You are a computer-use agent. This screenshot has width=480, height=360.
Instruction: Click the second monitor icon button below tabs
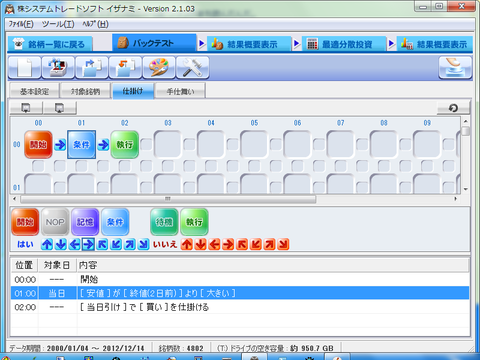pyautogui.click(x=60, y=108)
